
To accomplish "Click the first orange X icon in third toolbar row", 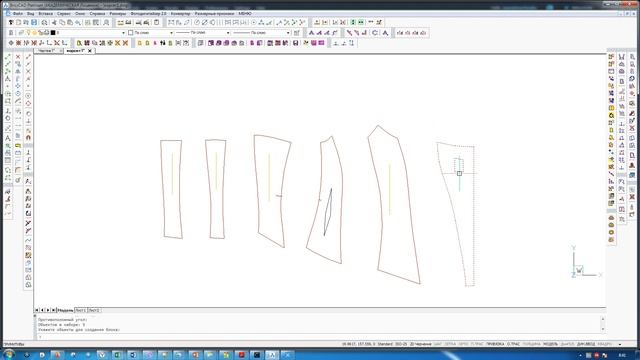I will [118, 43].
